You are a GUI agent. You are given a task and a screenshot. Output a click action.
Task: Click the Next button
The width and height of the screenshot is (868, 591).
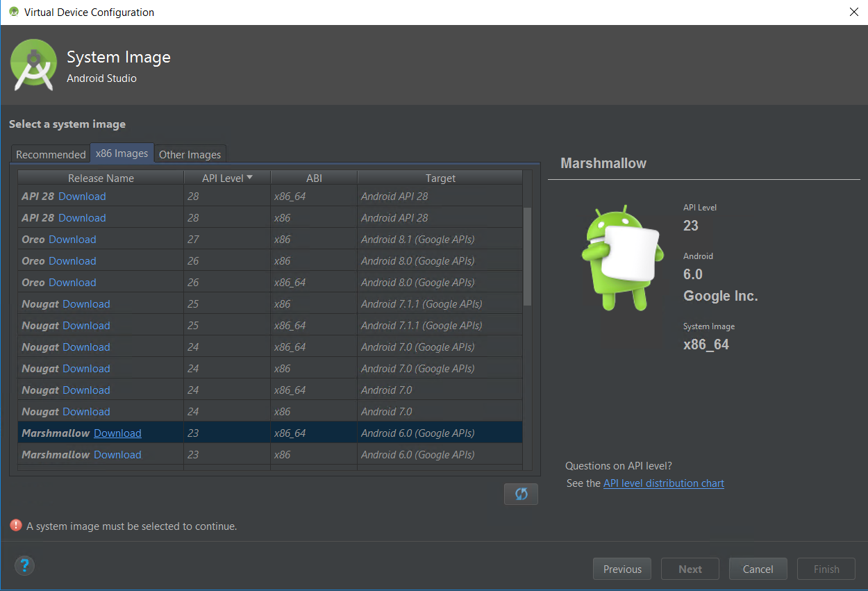(690, 569)
